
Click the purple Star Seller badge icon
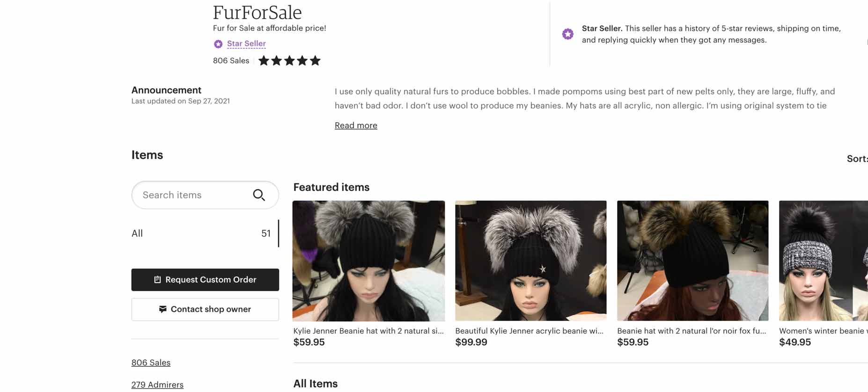pyautogui.click(x=218, y=44)
